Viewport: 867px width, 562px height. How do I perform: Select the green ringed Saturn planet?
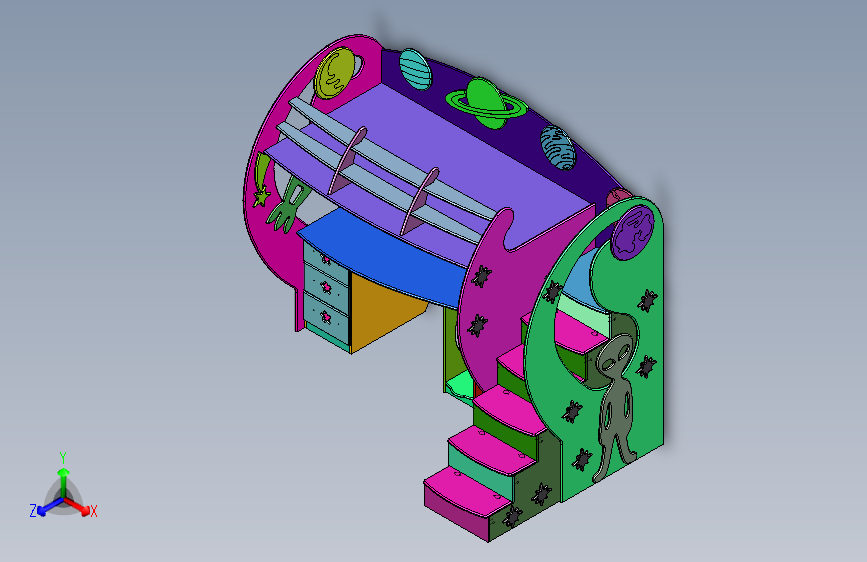click(485, 103)
